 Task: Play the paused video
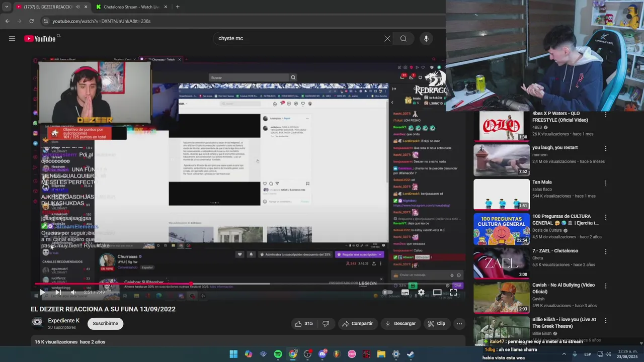coord(42,292)
